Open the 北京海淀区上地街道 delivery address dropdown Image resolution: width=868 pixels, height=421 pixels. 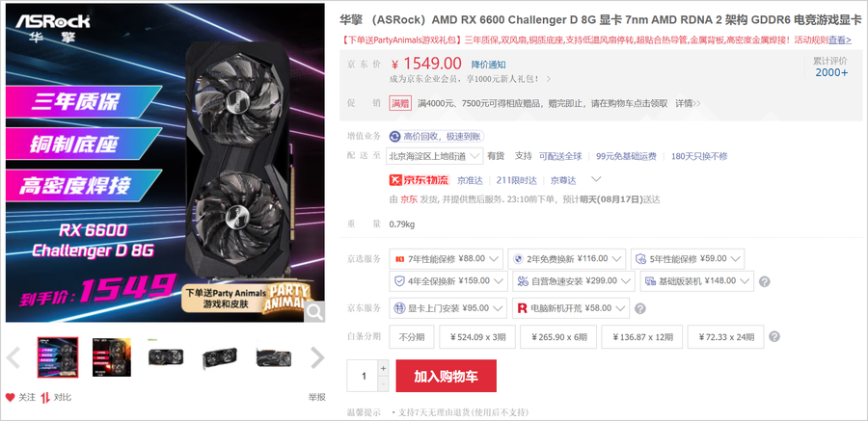[x=435, y=156]
